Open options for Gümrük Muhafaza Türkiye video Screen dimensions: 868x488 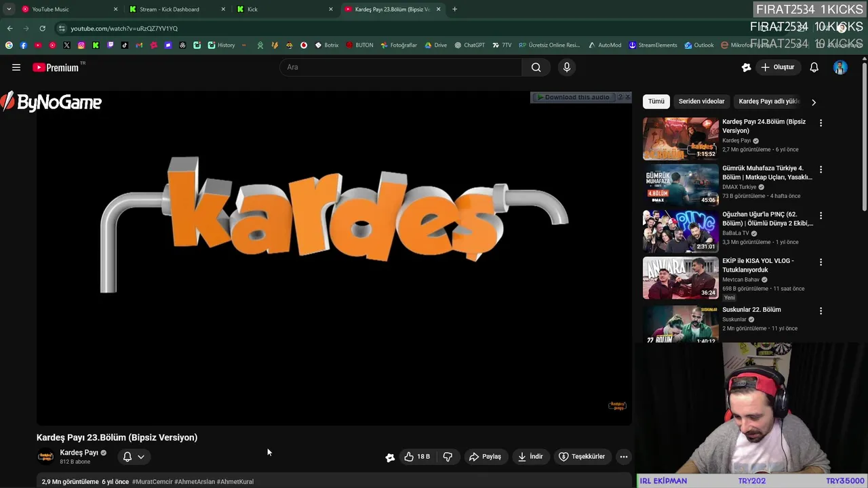(821, 169)
